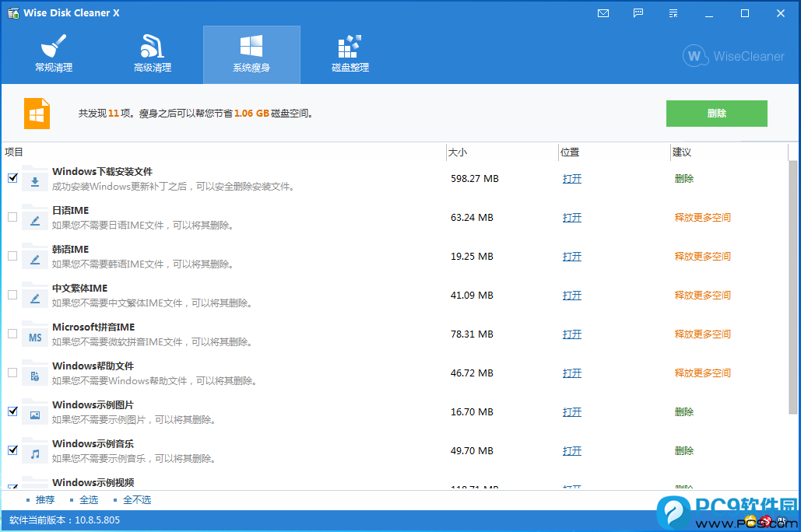Click the pen folder icon for 中文繁体IME

point(35,295)
